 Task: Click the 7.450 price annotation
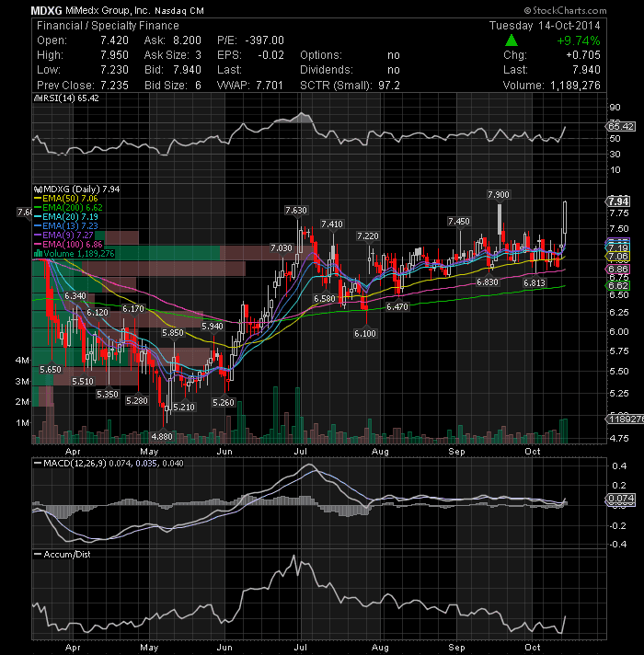click(458, 222)
